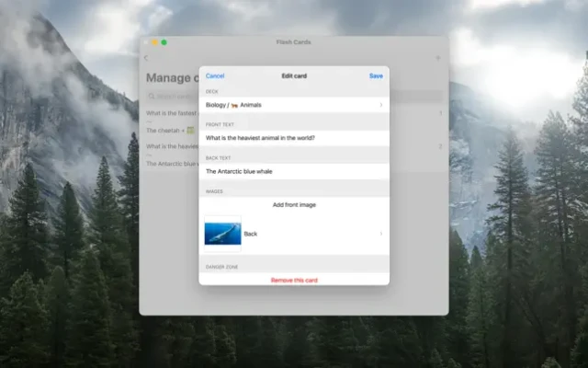Save the edited card
This screenshot has width=588, height=368.
point(376,75)
